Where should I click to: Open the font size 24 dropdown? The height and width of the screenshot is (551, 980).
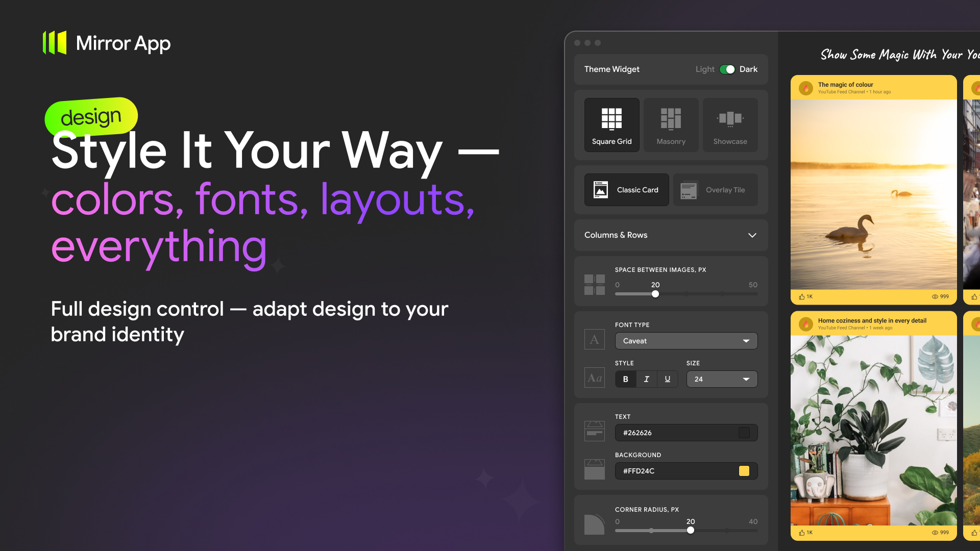click(722, 379)
